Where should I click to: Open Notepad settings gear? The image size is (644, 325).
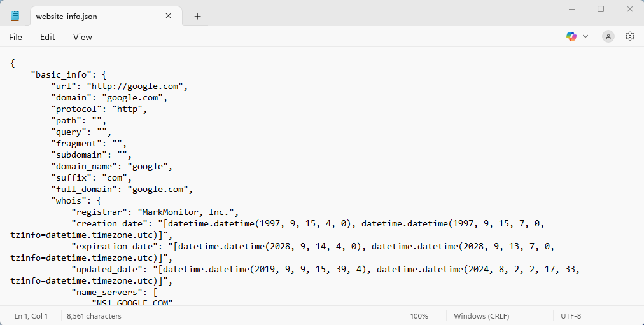point(630,37)
